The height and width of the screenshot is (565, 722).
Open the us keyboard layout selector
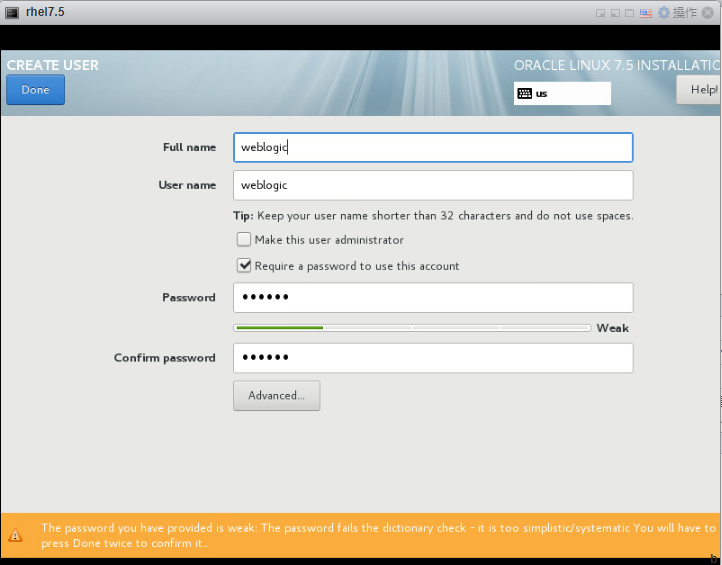coord(562,93)
